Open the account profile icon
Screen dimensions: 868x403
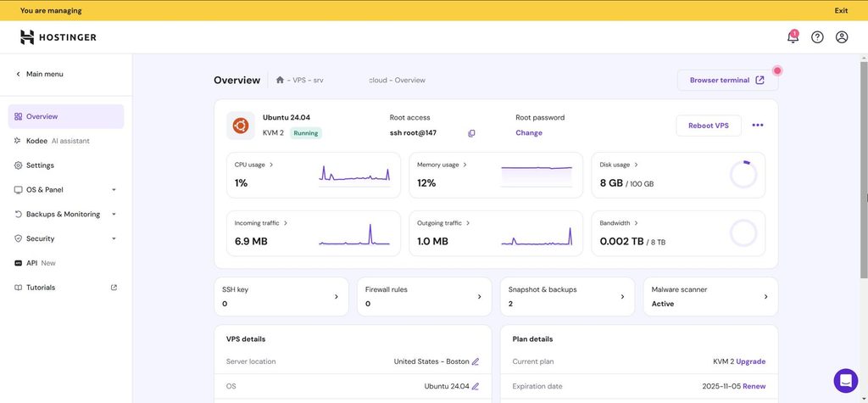(842, 37)
